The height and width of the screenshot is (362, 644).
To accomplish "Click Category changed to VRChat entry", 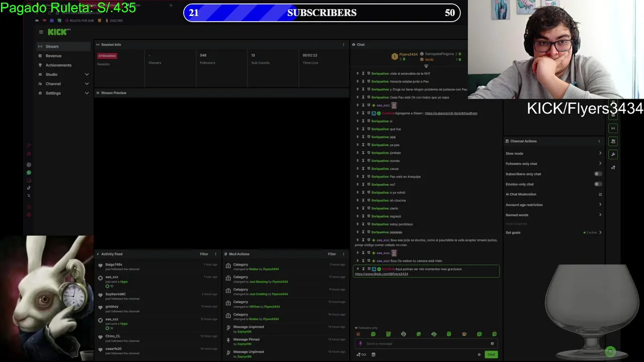I will (x=285, y=304).
